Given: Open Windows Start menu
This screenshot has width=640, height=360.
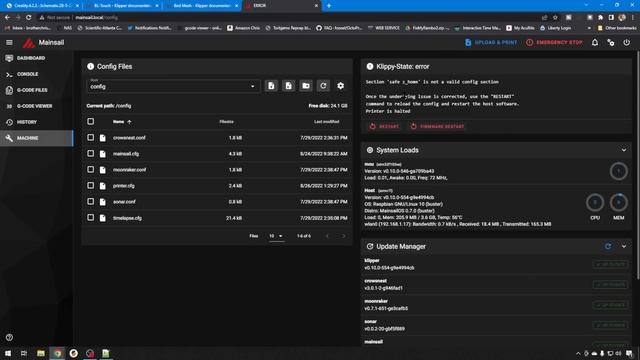Looking at the screenshot, I should 8,353.
